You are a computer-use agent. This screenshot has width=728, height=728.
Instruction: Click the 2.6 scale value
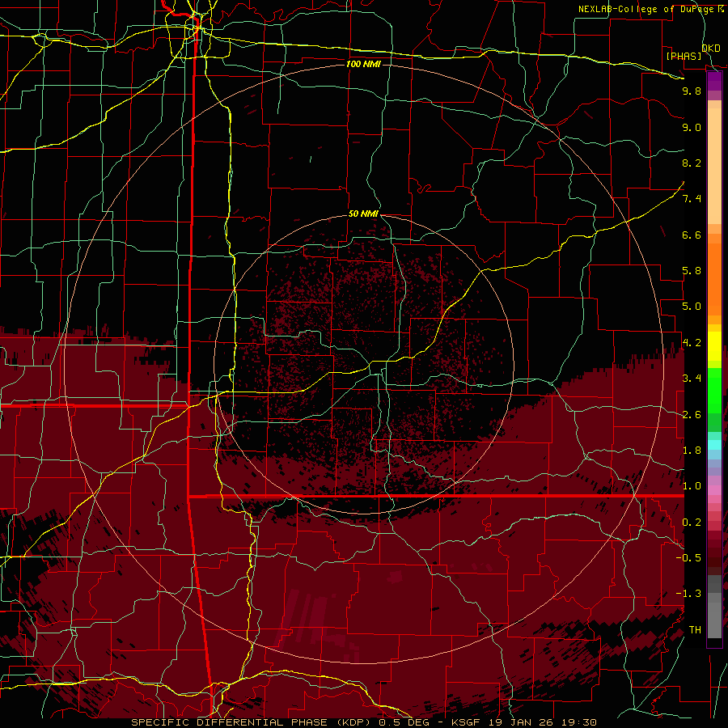pos(692,415)
